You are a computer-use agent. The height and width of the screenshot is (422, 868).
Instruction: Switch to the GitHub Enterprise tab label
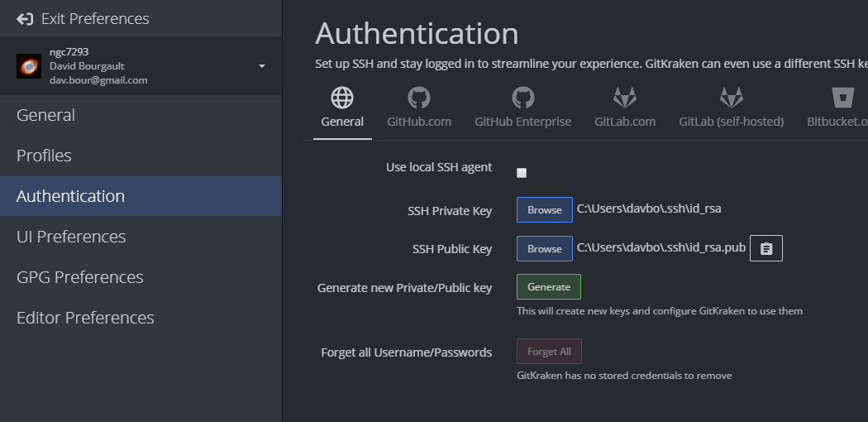523,122
